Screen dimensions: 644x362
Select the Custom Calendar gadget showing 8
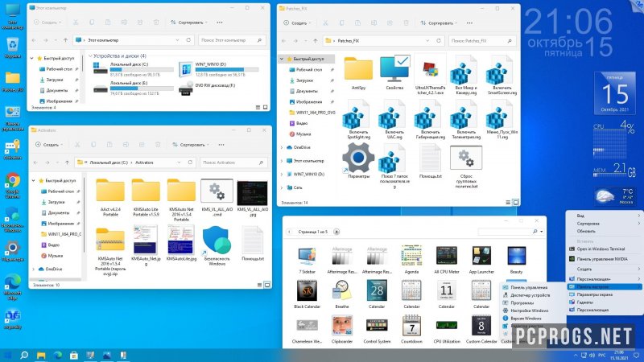pyautogui.click(x=481, y=329)
